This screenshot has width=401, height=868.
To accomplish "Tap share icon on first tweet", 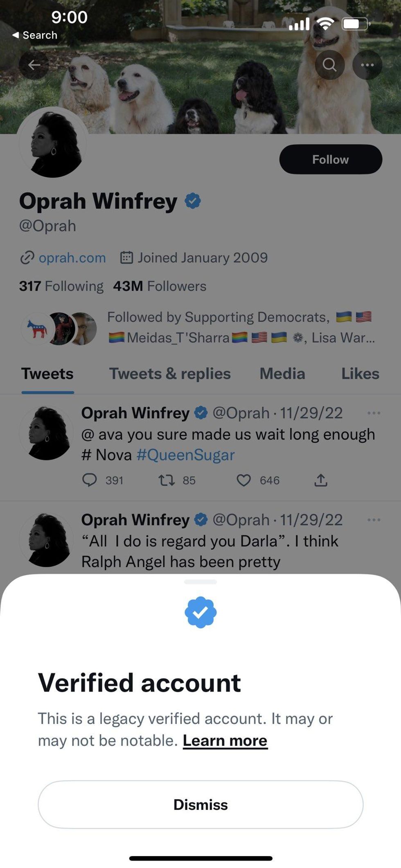I will coord(321,480).
